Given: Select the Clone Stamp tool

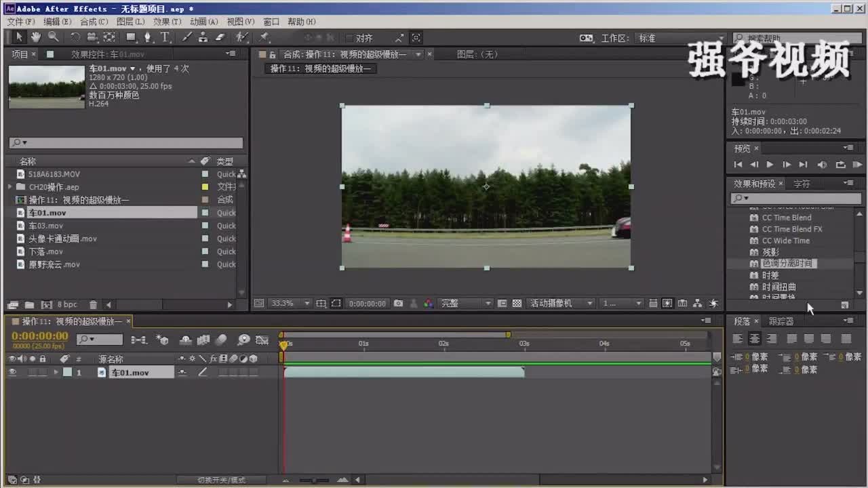Looking at the screenshot, I should (x=203, y=37).
